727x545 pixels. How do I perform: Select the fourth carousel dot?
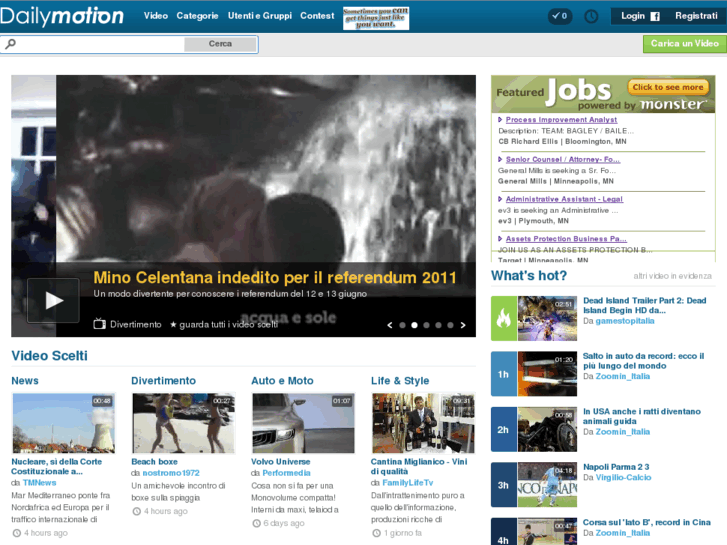[439, 325]
